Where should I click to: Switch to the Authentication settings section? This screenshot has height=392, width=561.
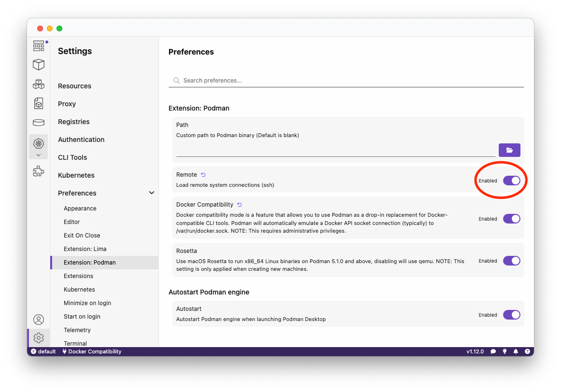pos(81,140)
